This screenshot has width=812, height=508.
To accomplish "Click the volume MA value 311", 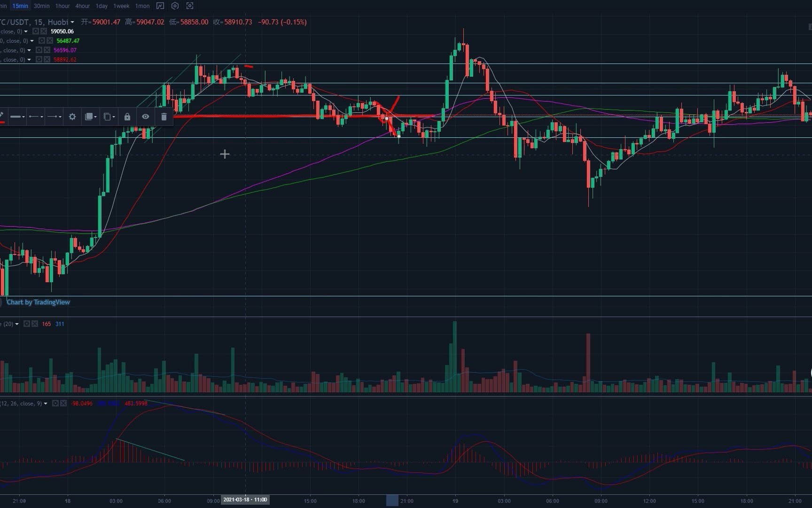I will point(60,324).
